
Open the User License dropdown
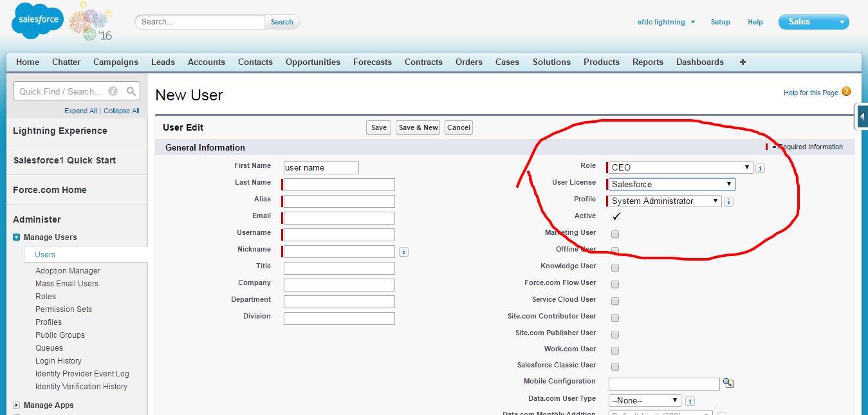(x=672, y=185)
